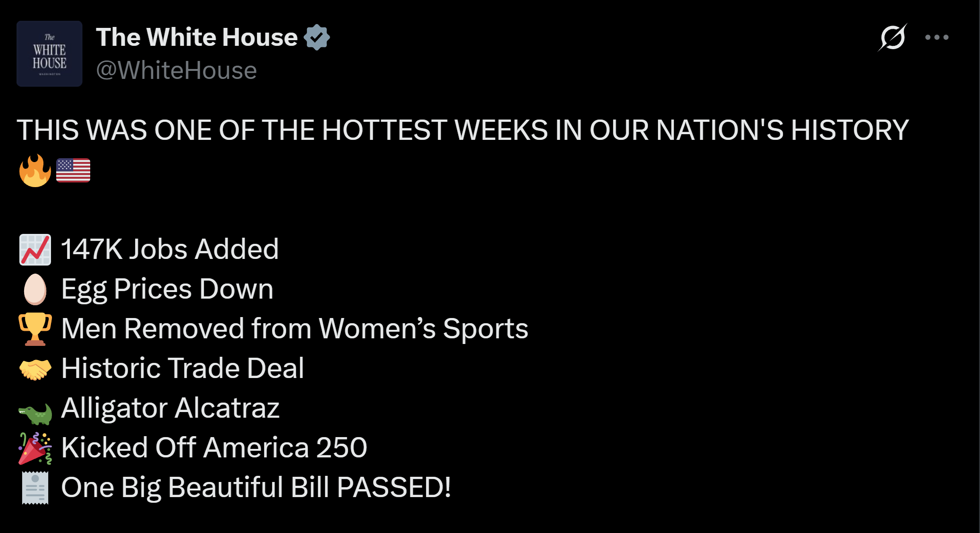Click the "The White House" display name
This screenshot has height=533, width=980.
pyautogui.click(x=196, y=37)
